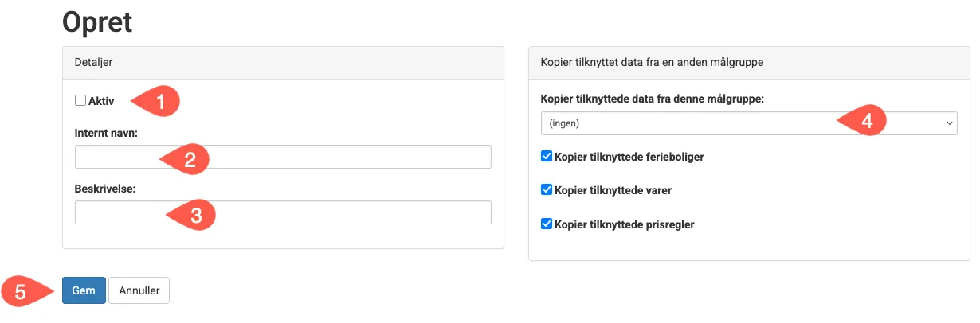Click the Kopier tilknyttet data panel header

(x=749, y=62)
